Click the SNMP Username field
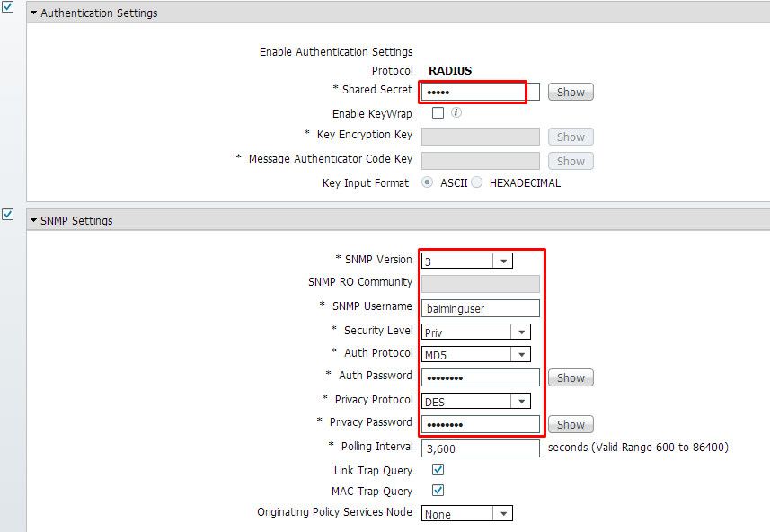This screenshot has height=532, width=770. [x=481, y=308]
